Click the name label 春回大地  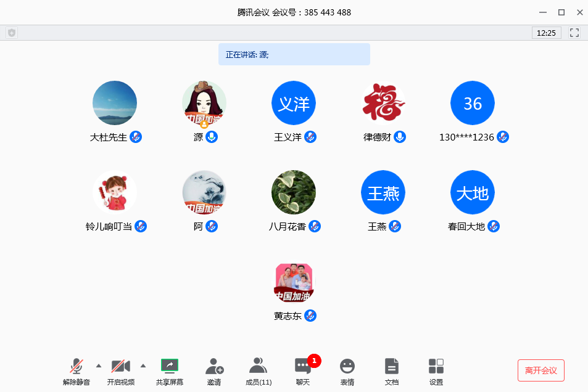[x=466, y=226]
